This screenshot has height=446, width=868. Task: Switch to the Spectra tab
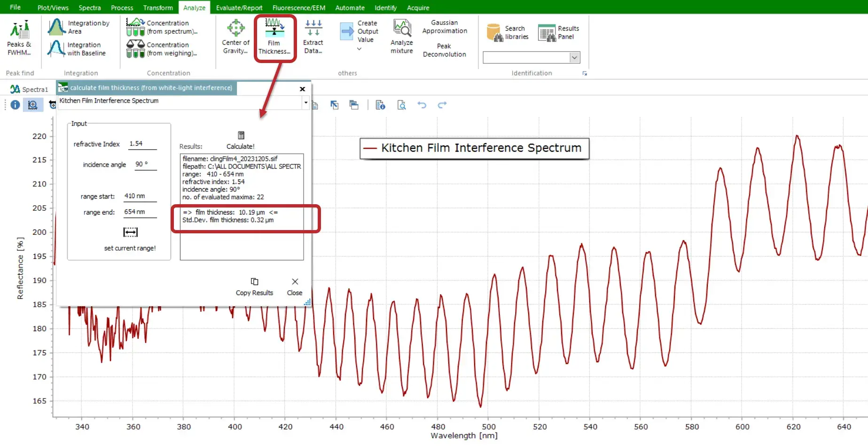pos(89,8)
